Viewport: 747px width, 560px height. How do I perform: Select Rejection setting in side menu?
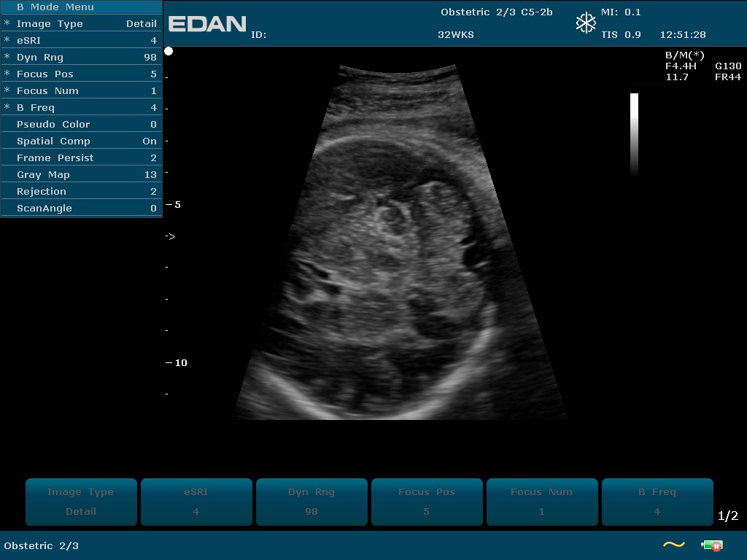point(81,192)
